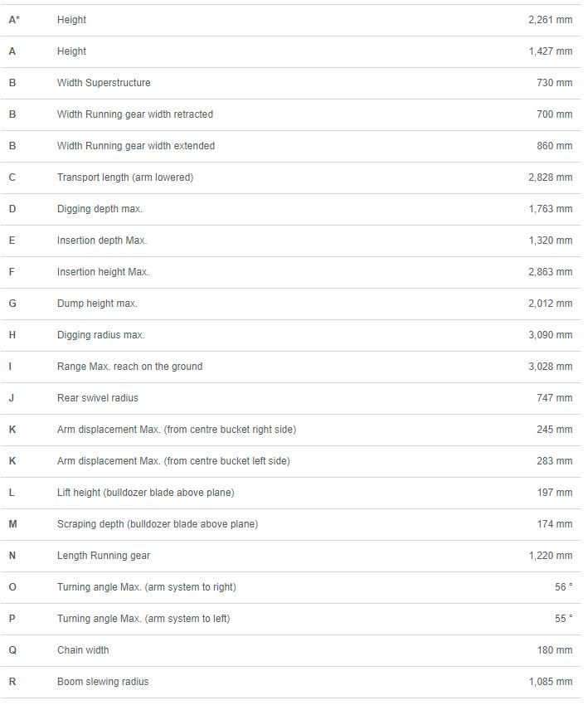Click the 860 mm extended width value
Image resolution: width=588 pixels, height=705 pixels.
pyautogui.click(x=554, y=146)
